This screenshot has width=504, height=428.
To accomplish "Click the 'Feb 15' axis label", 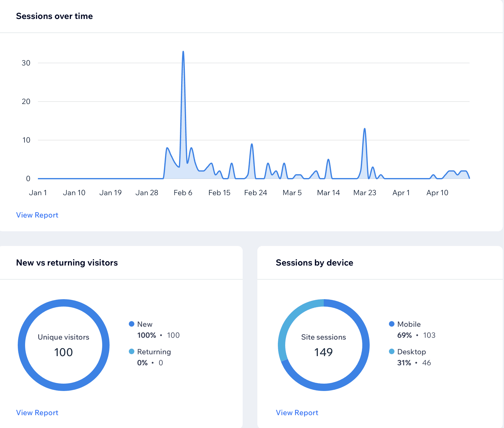I will tap(219, 193).
